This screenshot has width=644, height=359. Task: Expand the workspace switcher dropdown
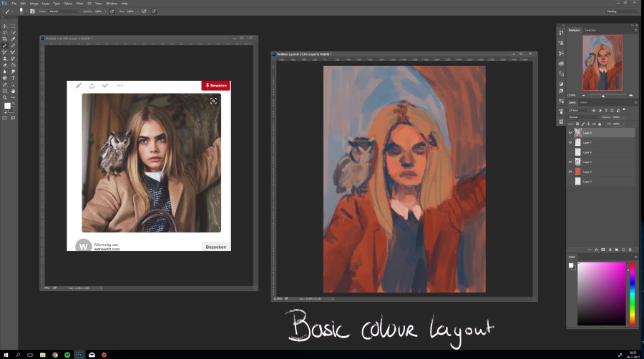tap(621, 11)
